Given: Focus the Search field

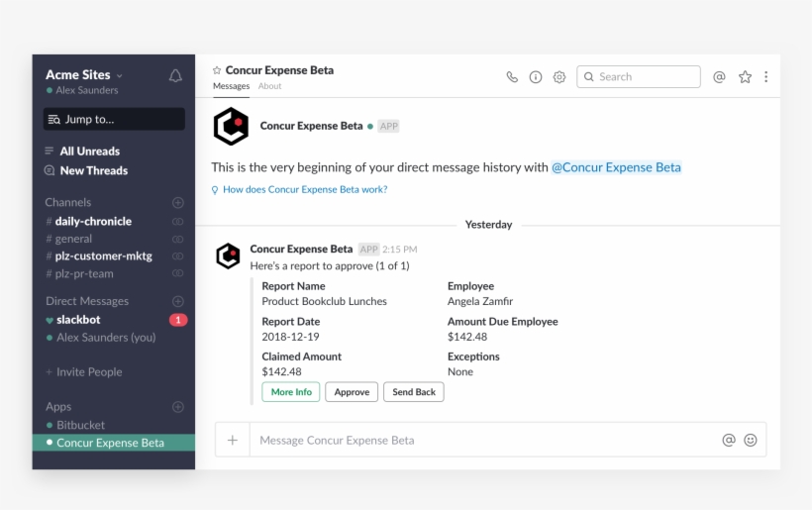Looking at the screenshot, I should tap(639, 76).
